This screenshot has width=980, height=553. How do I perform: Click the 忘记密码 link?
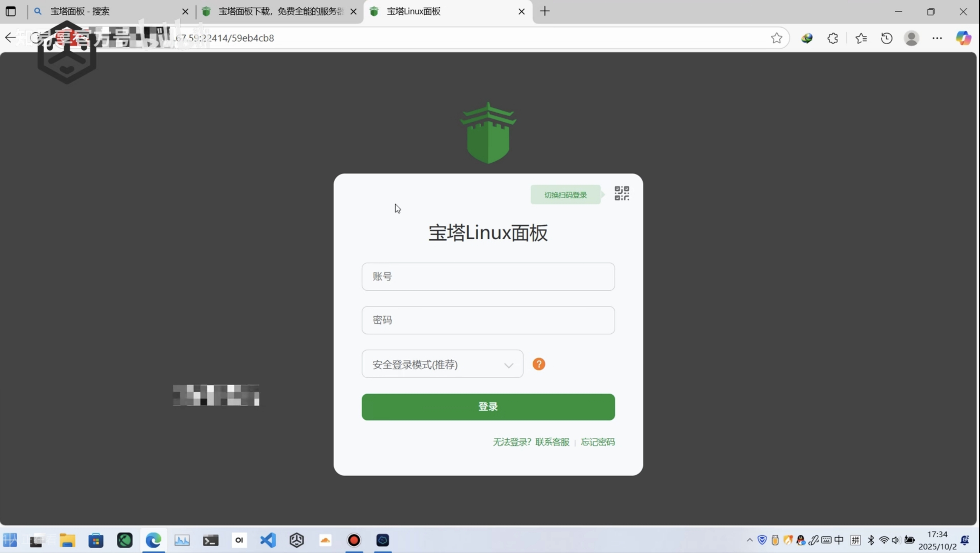point(597,442)
